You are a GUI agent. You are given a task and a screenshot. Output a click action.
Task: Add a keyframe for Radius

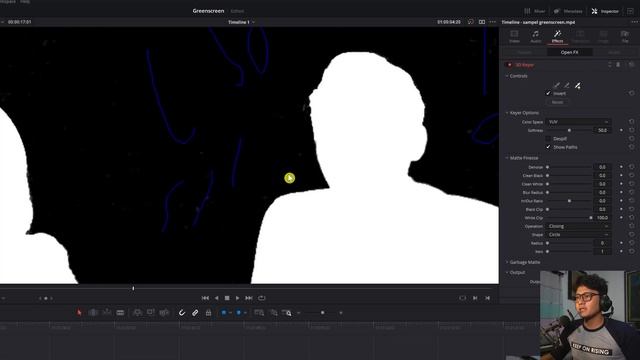click(621, 243)
